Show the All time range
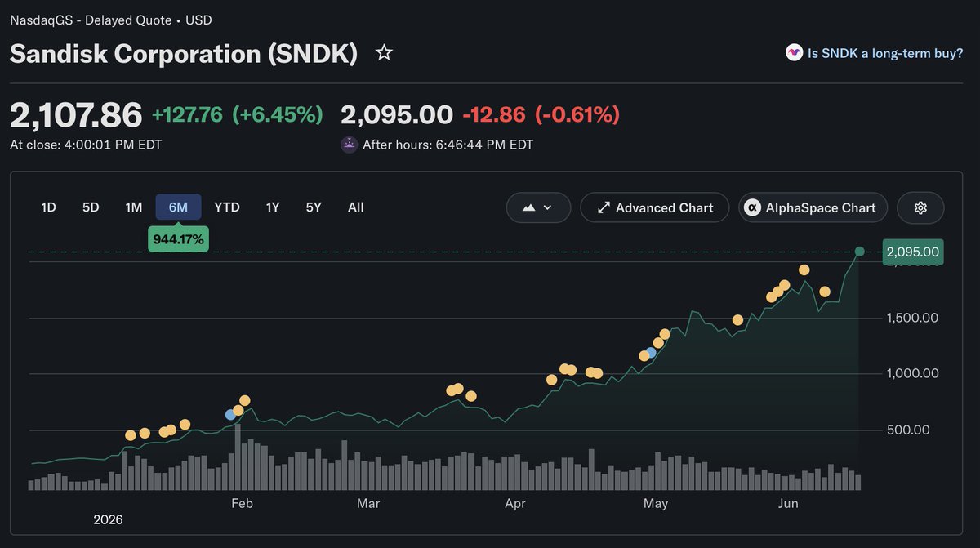Viewport: 980px width, 548px height. [x=355, y=207]
